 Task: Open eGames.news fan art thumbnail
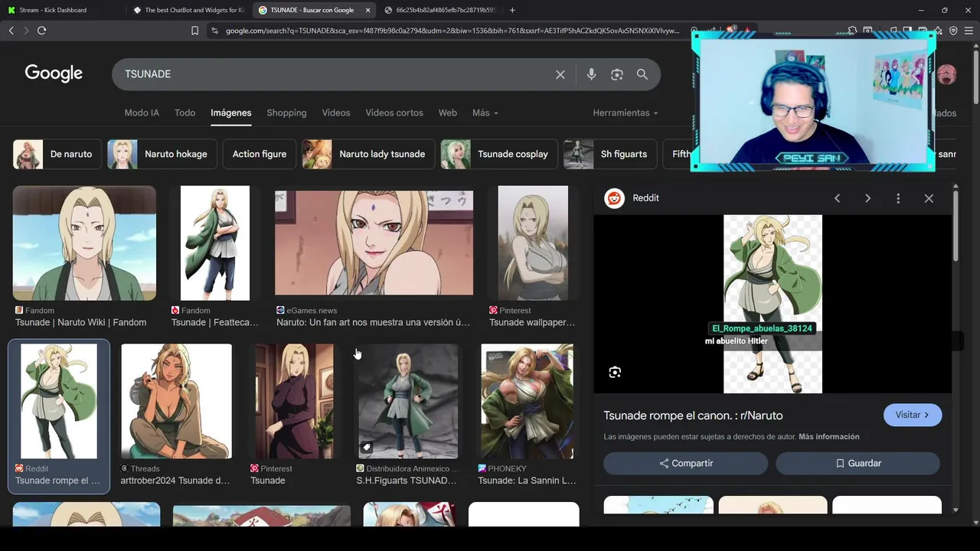374,243
